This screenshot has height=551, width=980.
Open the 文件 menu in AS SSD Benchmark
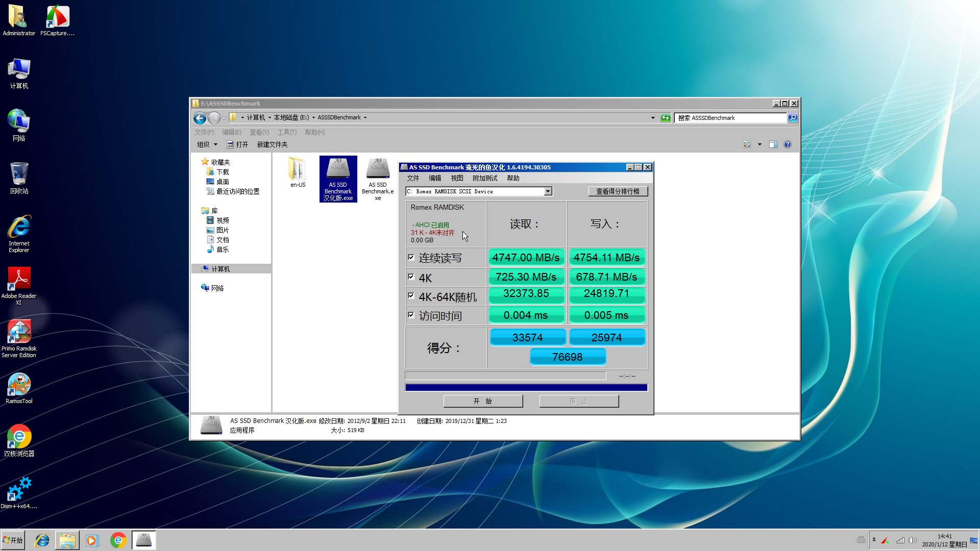[413, 178]
